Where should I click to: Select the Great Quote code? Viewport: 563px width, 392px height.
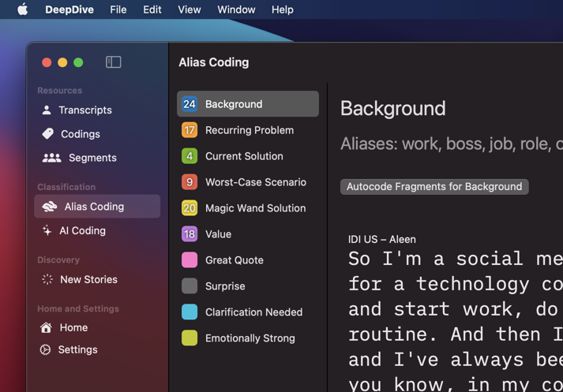tap(248, 260)
